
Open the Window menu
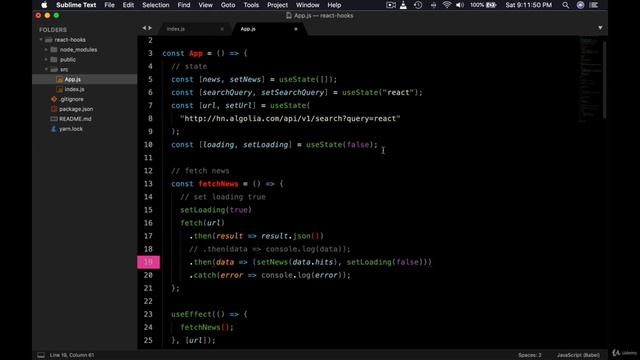tap(307, 5)
